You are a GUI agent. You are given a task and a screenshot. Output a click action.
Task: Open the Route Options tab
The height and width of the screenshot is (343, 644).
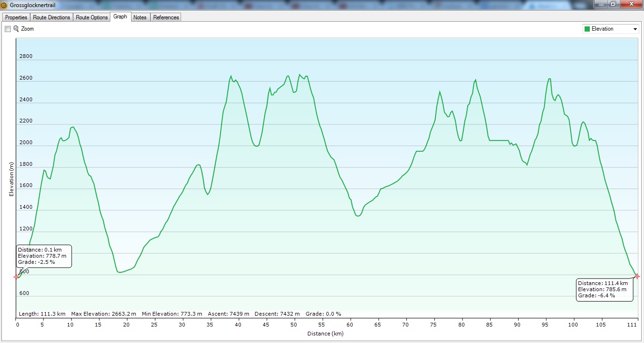point(92,17)
